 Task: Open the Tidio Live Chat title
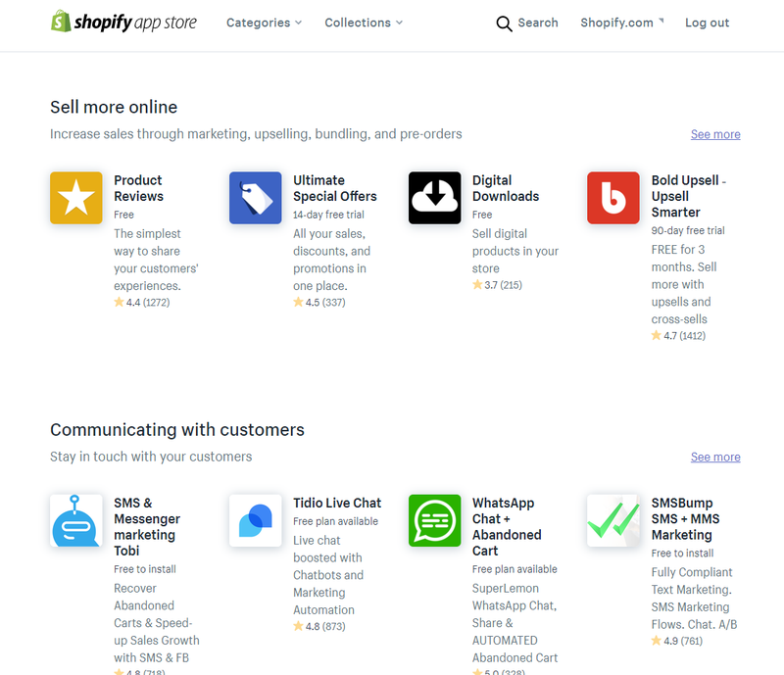(337, 503)
